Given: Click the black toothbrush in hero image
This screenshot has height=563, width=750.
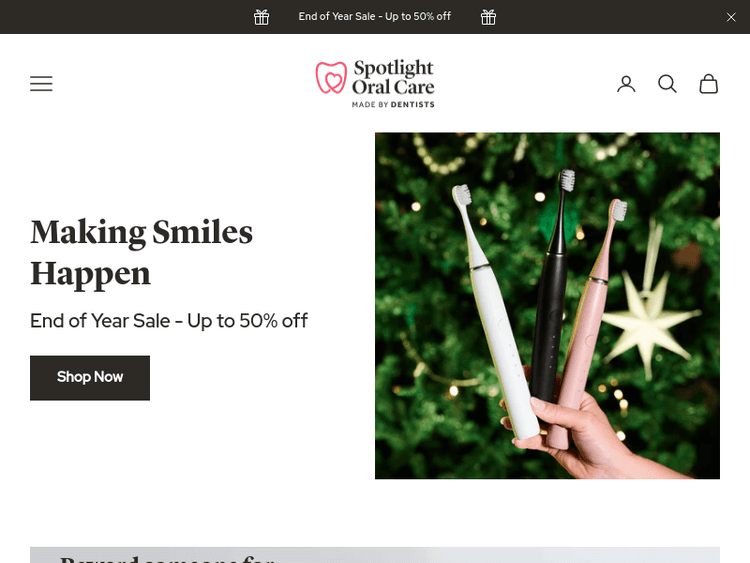Looking at the screenshot, I should (553, 287).
